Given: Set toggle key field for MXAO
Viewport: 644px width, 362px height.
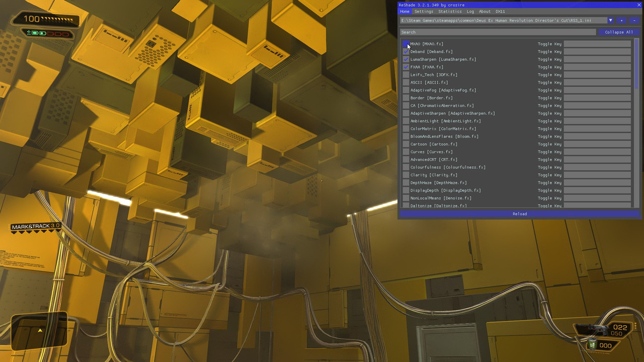Looking at the screenshot, I should pos(597,44).
